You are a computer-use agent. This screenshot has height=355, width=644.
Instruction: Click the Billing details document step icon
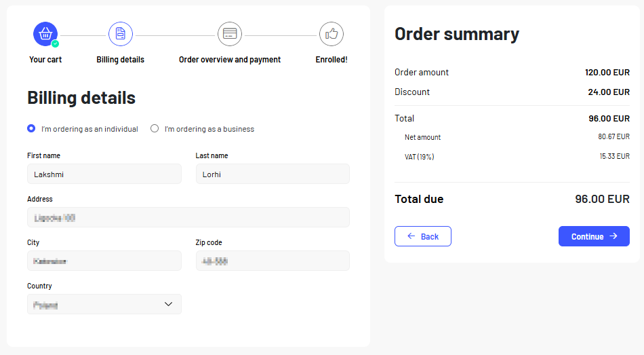(121, 34)
